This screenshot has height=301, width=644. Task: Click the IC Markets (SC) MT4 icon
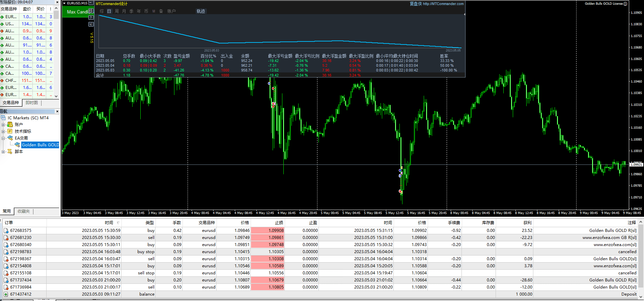pos(3,118)
